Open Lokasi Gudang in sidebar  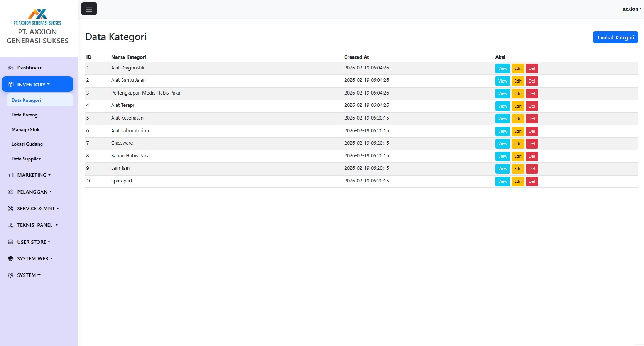40,144
